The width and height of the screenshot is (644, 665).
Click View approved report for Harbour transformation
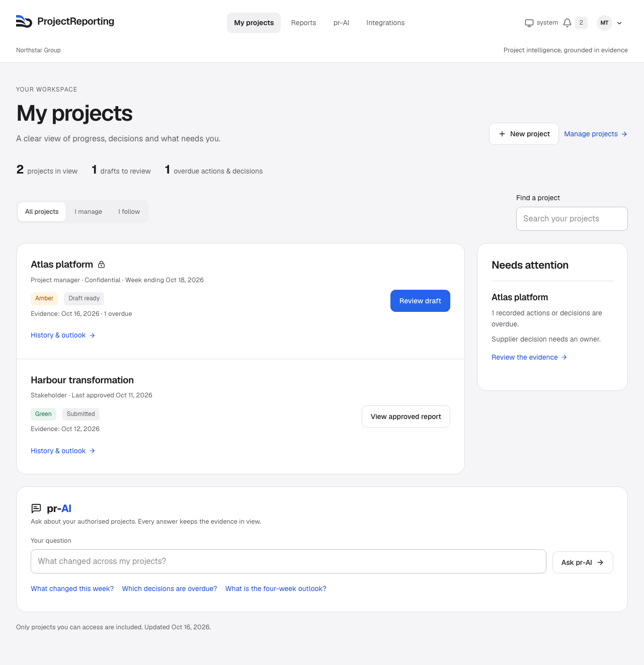coord(406,417)
